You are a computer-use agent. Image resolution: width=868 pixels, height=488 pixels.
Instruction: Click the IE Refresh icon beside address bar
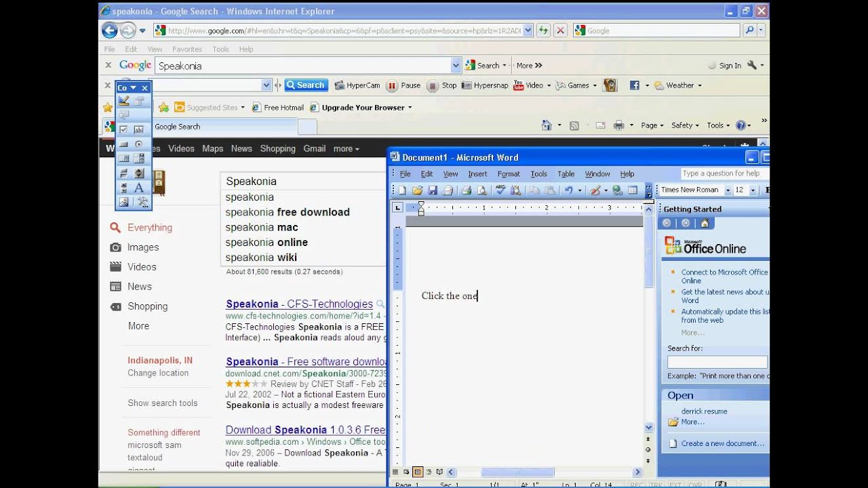coord(544,30)
